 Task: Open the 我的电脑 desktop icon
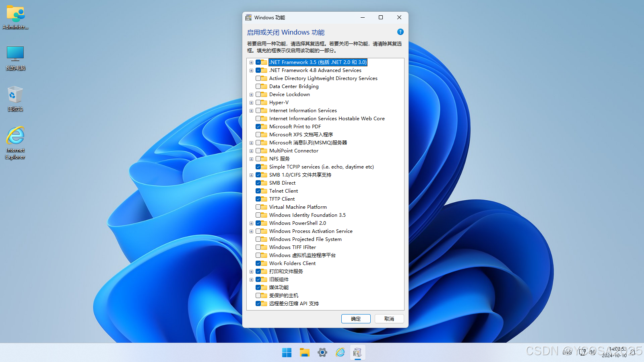(x=15, y=58)
